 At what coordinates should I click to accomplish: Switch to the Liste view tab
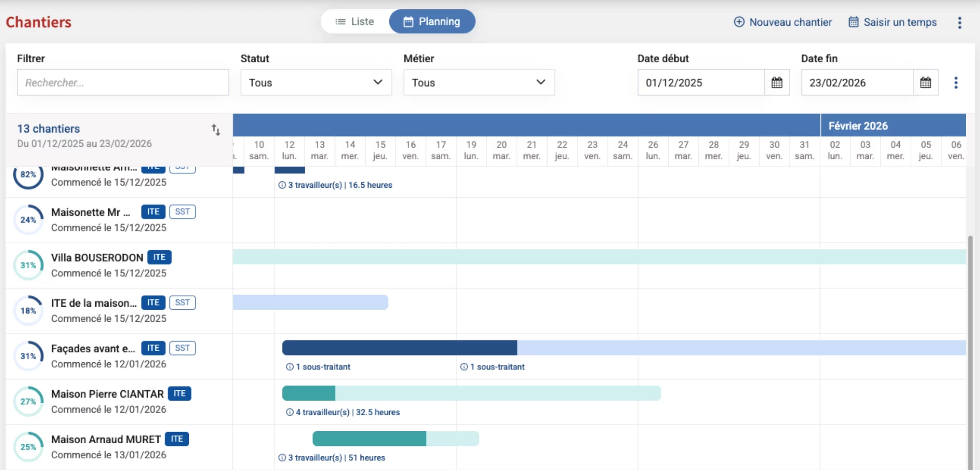pyautogui.click(x=355, y=21)
